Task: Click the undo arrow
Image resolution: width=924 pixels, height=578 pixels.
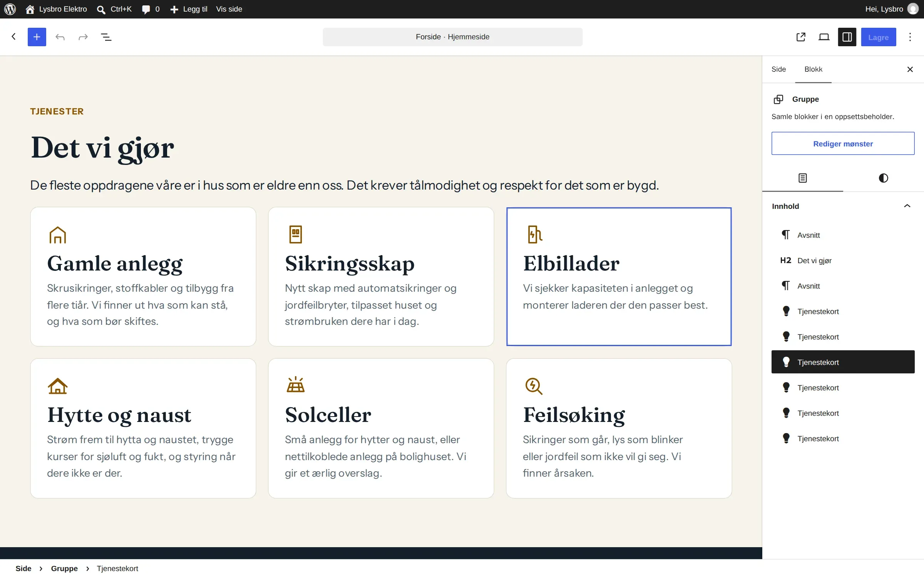Action: coord(60,37)
